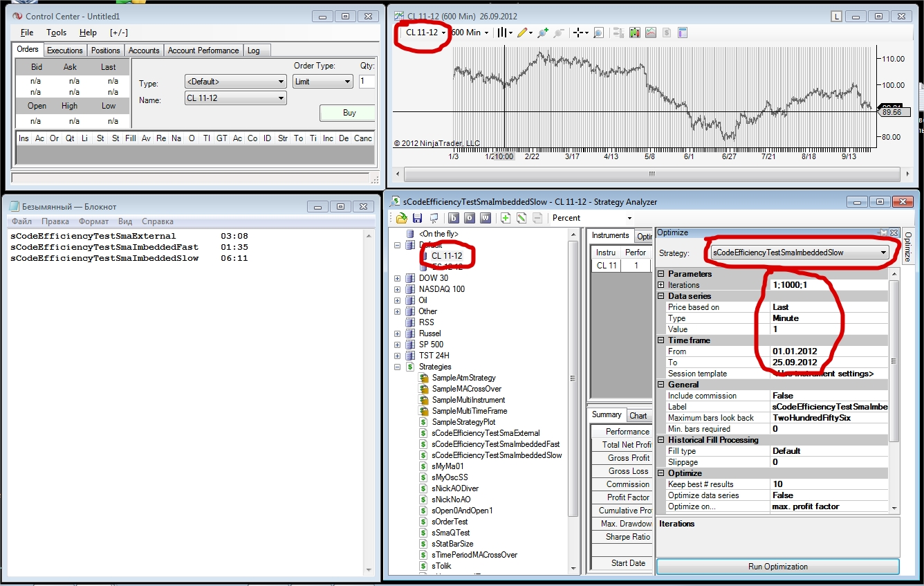Click the zoom frame magnifier icon on chart

tap(598, 33)
